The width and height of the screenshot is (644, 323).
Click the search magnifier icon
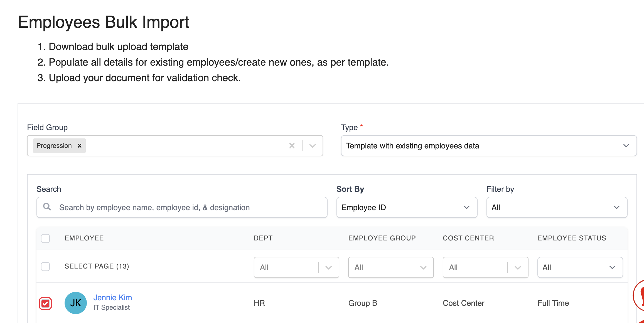click(47, 207)
